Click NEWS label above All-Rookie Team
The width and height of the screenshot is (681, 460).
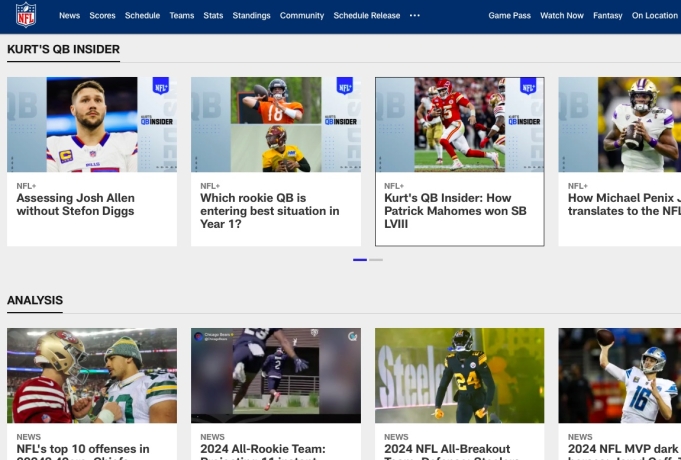tap(212, 437)
